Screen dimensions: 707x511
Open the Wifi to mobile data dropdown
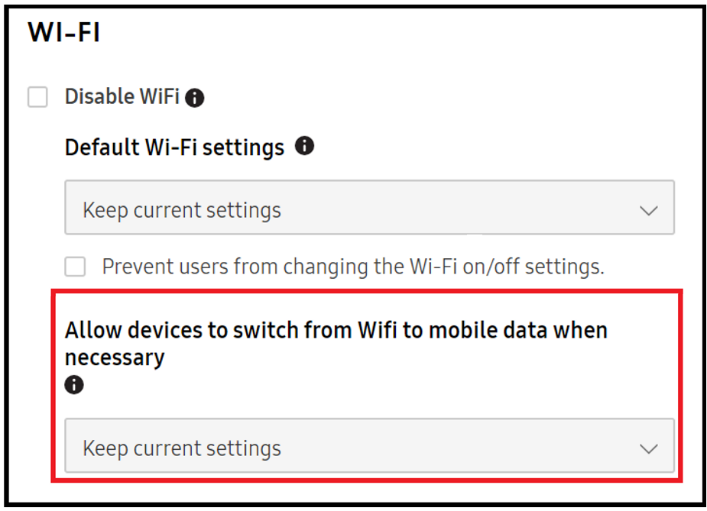(369, 446)
